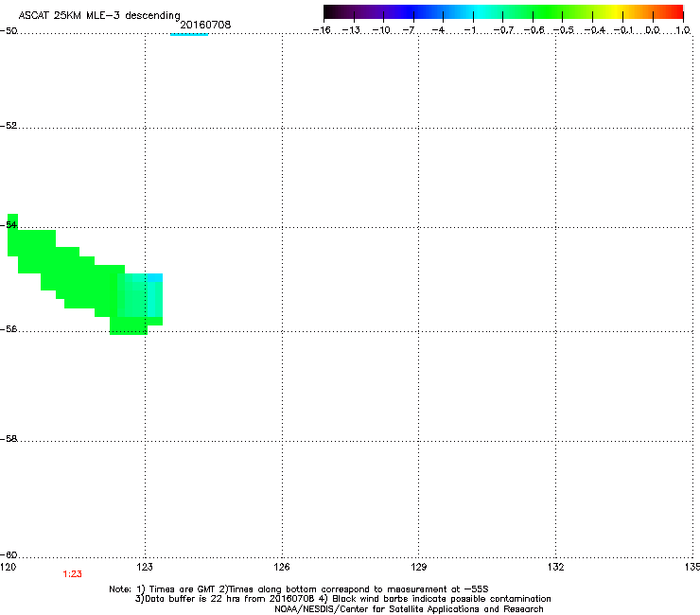Click the 'ASCAT 25KM MLE-3 descending' title

[99, 15]
